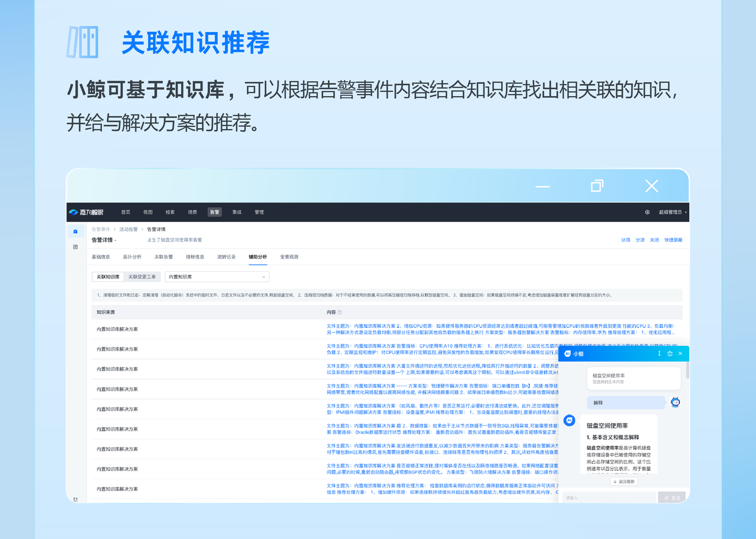The width and height of the screenshot is (756, 539).
Task: Click the settings hexagon icon in top bar
Action: click(647, 212)
